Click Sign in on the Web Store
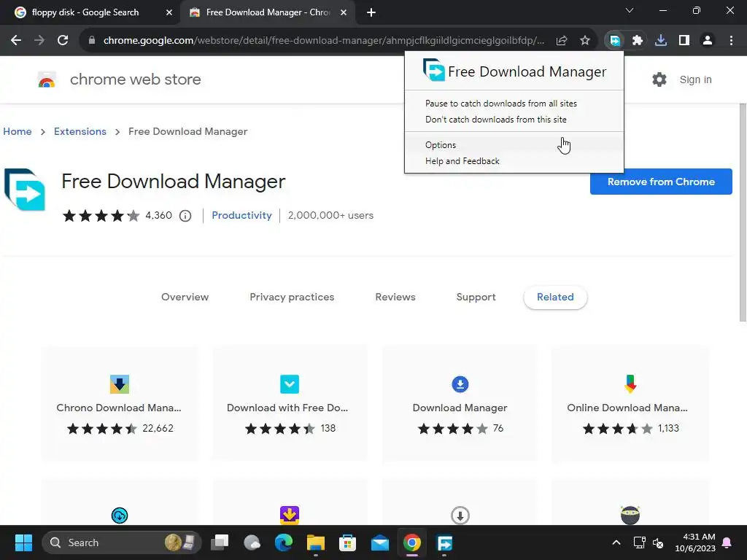This screenshot has height=560, width=747. tap(695, 79)
